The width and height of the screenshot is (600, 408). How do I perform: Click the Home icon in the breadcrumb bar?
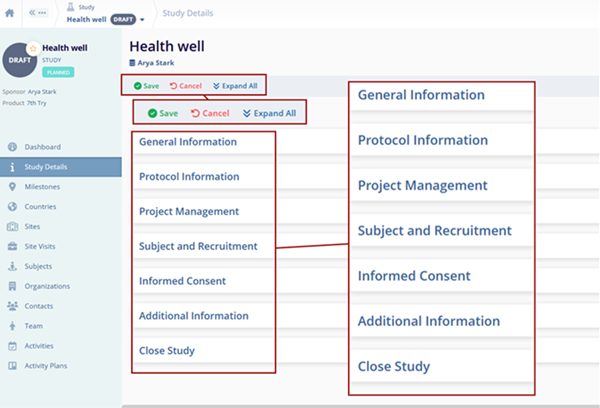click(x=11, y=14)
